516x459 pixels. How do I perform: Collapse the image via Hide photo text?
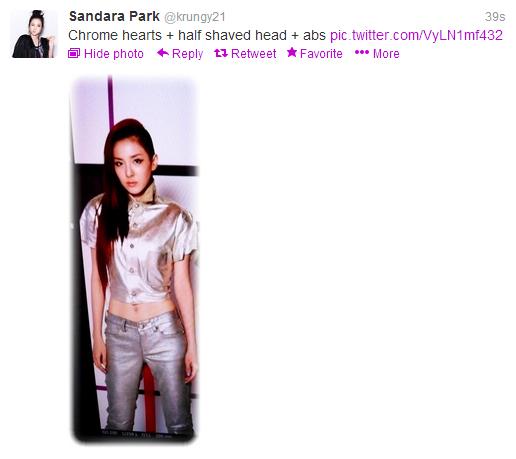(114, 54)
